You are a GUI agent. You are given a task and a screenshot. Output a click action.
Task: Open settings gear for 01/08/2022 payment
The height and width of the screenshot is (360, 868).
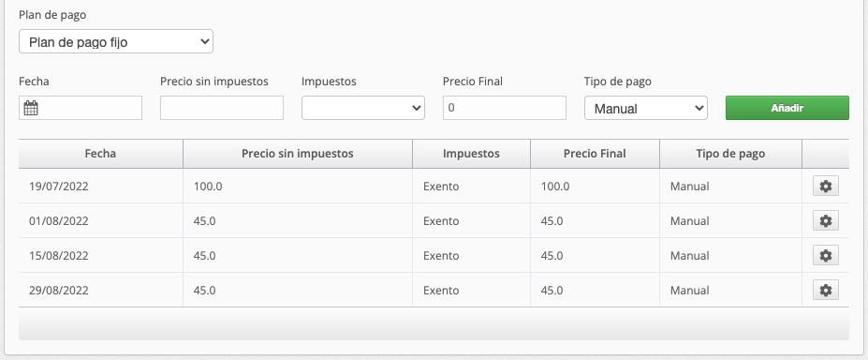(x=825, y=221)
